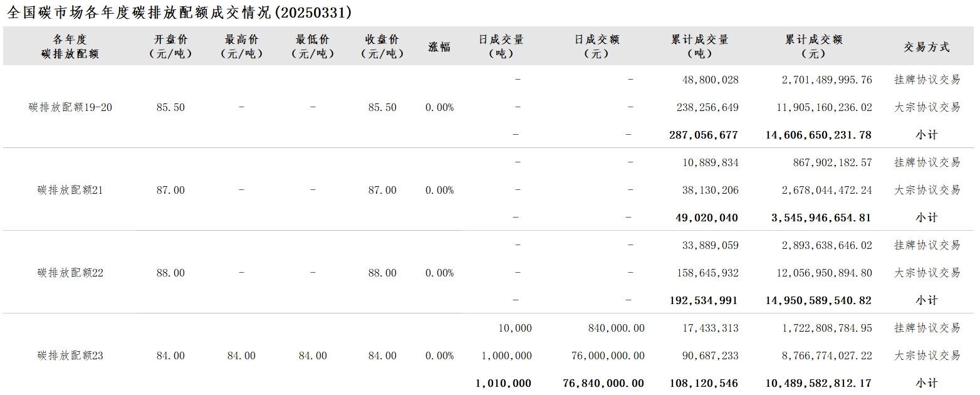Click the highest price 84.00 for 配额23
The width and height of the screenshot is (980, 395).
click(x=241, y=355)
